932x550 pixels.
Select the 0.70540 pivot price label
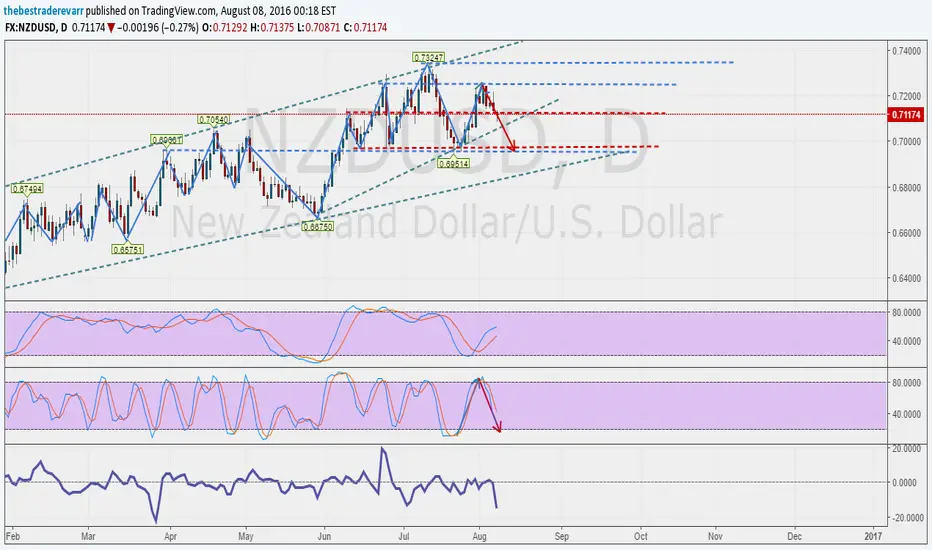[x=213, y=120]
